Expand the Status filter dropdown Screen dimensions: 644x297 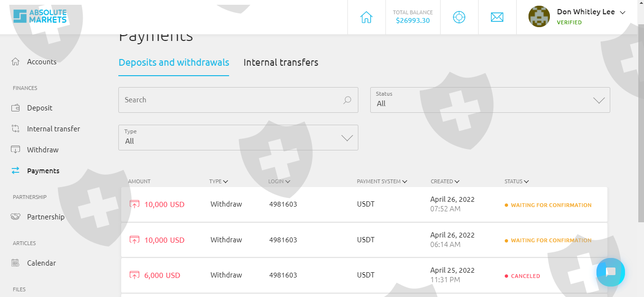pos(490,100)
